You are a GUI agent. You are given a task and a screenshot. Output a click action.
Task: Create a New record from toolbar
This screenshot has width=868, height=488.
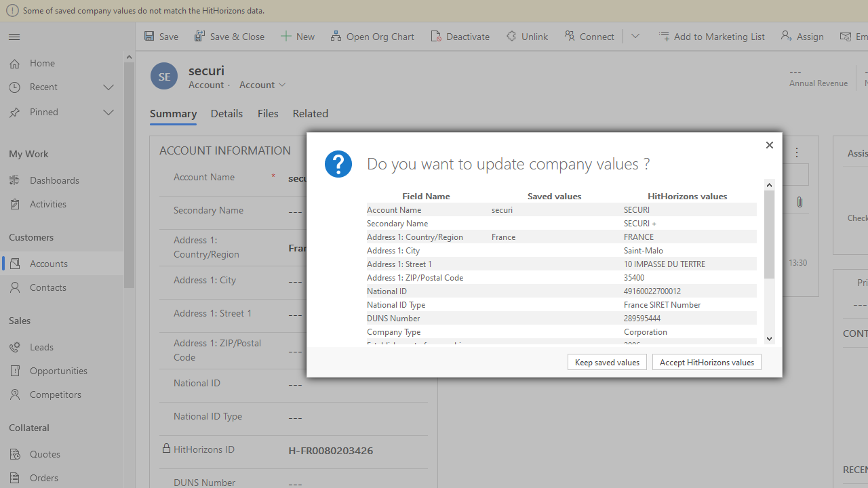[x=298, y=37]
